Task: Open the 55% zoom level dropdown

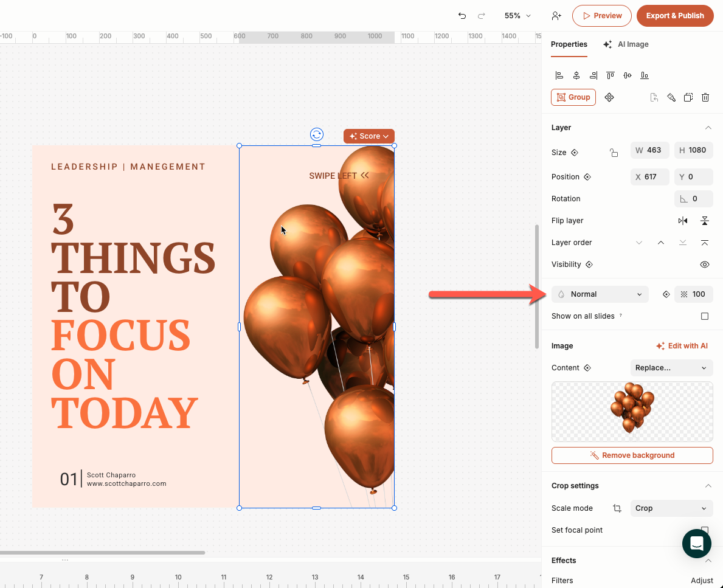Action: click(x=517, y=16)
